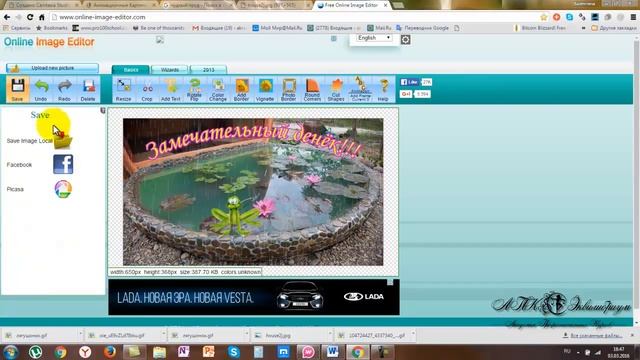640x360 pixels.
Task: Open the settings gear icon
Action: 405,40
